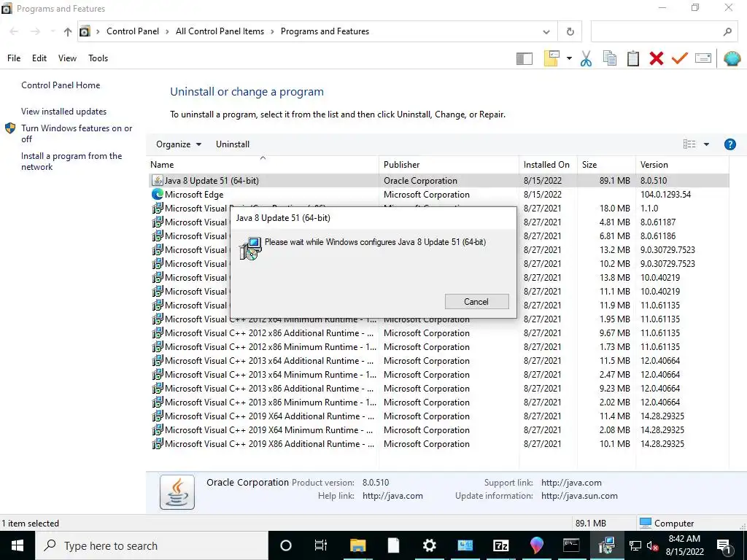Click the Microsoft Edge icon in list

[158, 194]
